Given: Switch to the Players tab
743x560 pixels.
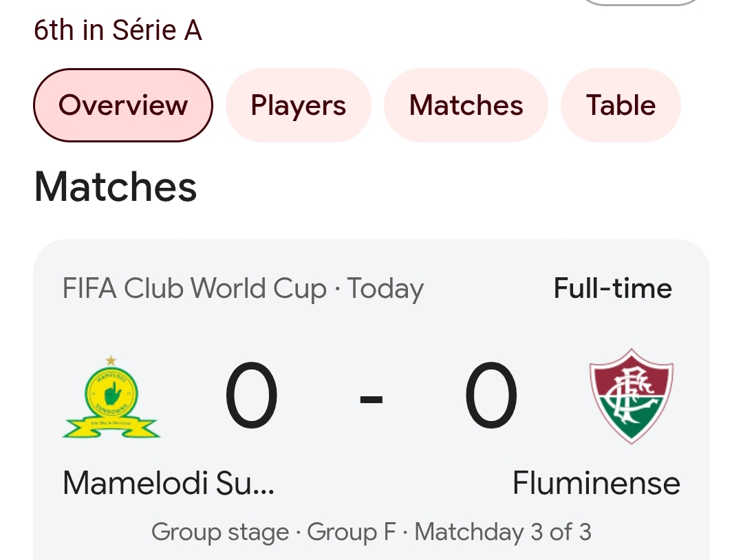Looking at the screenshot, I should click(298, 105).
